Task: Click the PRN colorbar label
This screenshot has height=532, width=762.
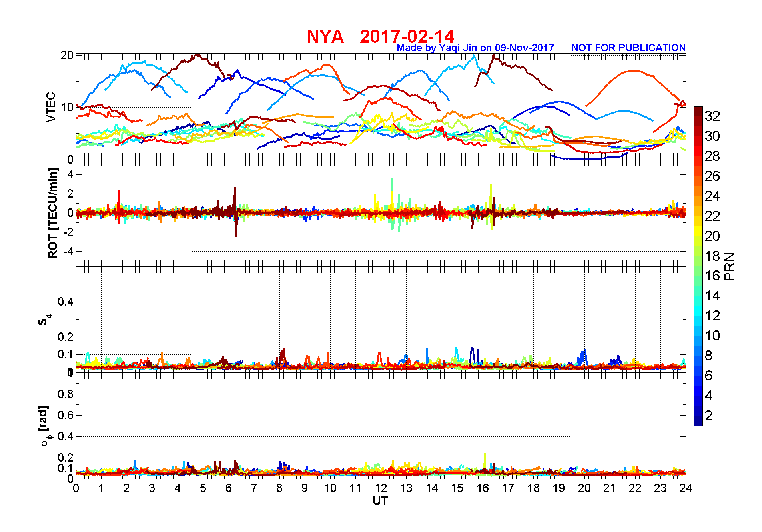Action: 730,266
